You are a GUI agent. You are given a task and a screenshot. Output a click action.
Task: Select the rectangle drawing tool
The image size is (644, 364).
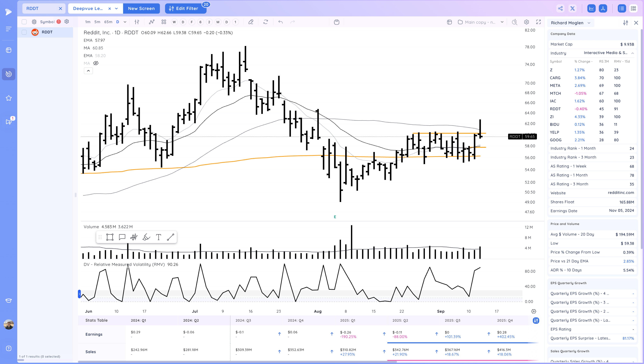[110, 237]
